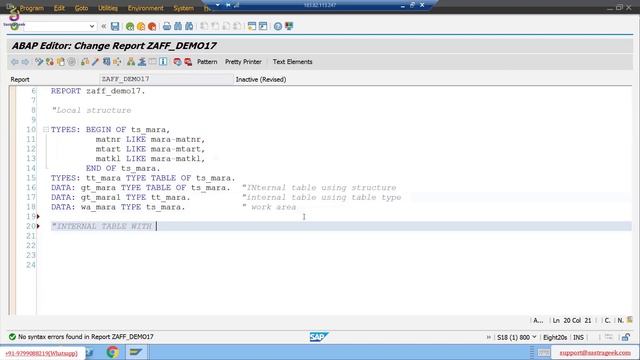The height and width of the screenshot is (360, 640).
Task: Click the Other Object icon
Action: [61, 62]
